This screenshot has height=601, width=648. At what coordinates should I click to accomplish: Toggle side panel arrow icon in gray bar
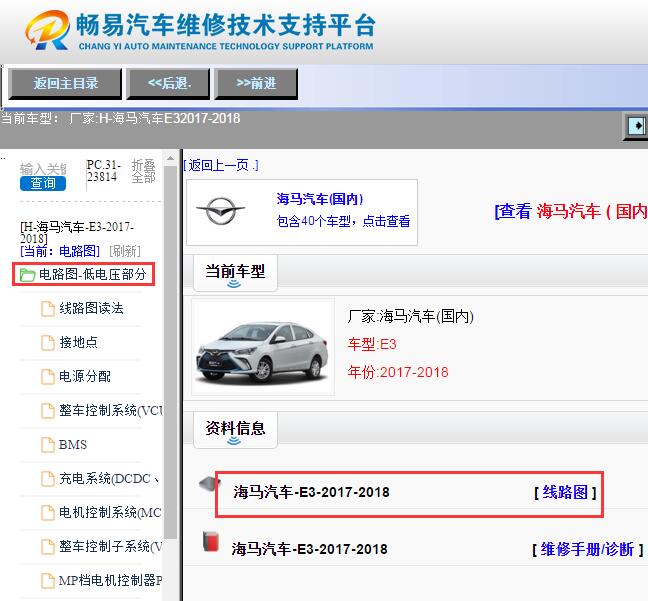click(636, 126)
